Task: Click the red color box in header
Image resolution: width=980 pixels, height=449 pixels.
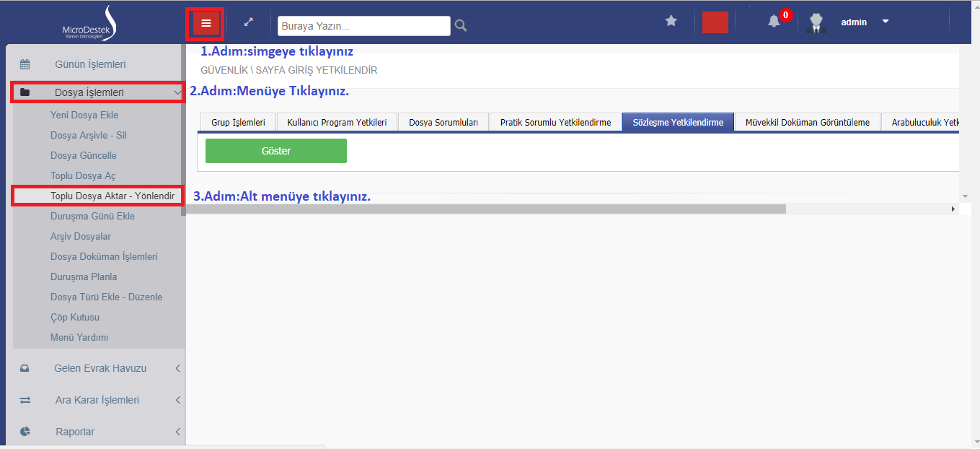Action: (715, 22)
